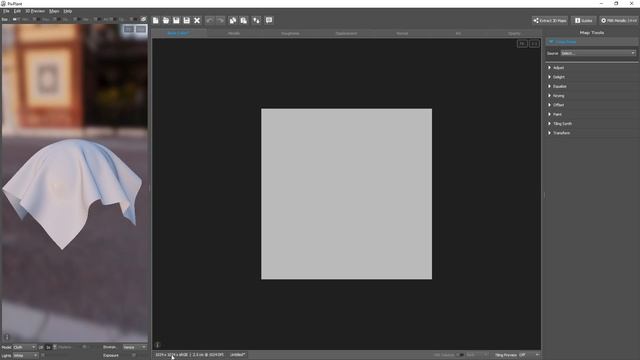Select the first view layout button in 3D preview
Image resolution: width=640 pixels, height=360 pixels.
pos(129,29)
